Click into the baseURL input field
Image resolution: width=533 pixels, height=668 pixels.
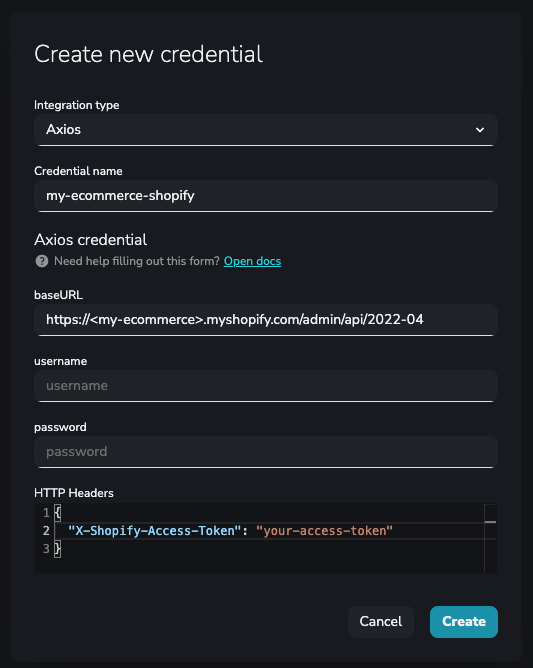(x=266, y=320)
